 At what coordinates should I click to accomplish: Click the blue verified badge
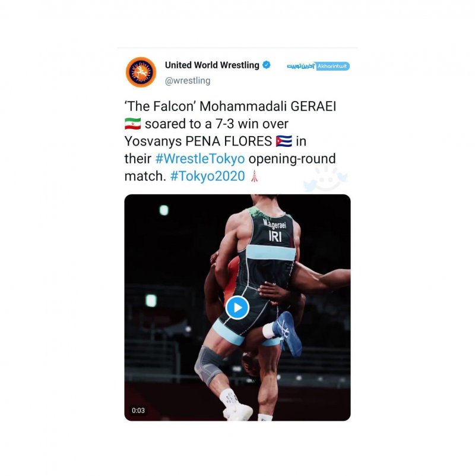point(267,65)
